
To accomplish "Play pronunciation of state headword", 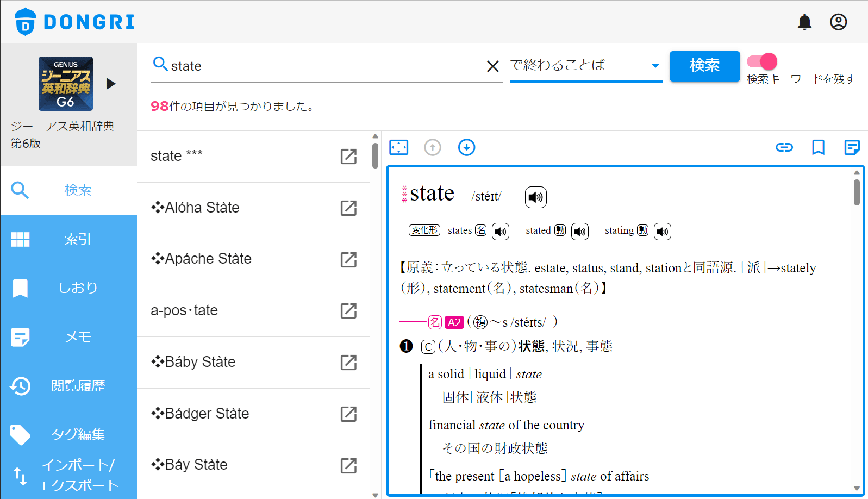I will pos(535,197).
